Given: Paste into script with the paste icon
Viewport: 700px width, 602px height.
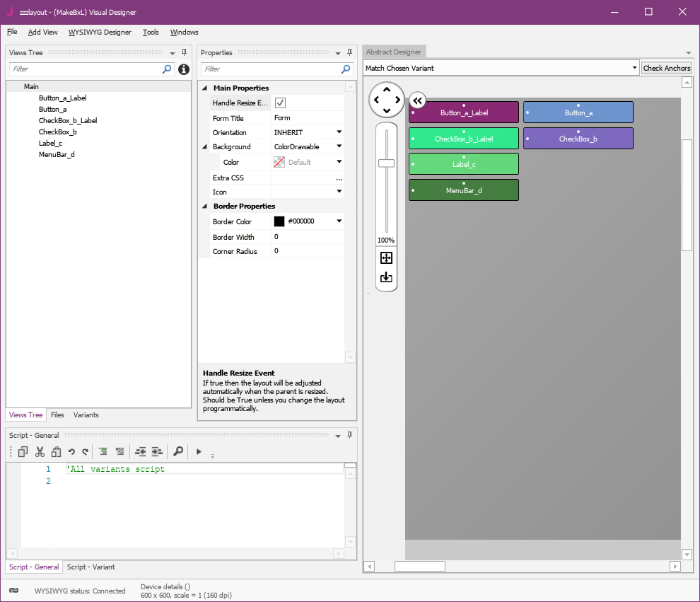Looking at the screenshot, I should click(56, 451).
